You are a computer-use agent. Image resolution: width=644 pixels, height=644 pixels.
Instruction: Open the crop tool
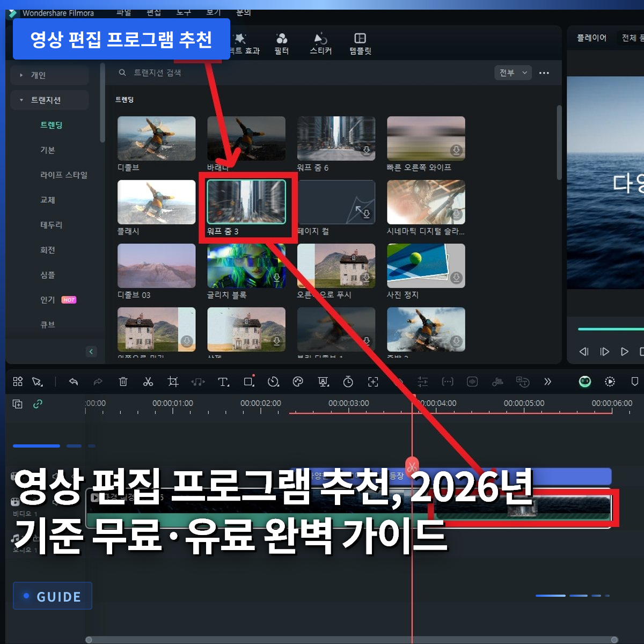173,382
